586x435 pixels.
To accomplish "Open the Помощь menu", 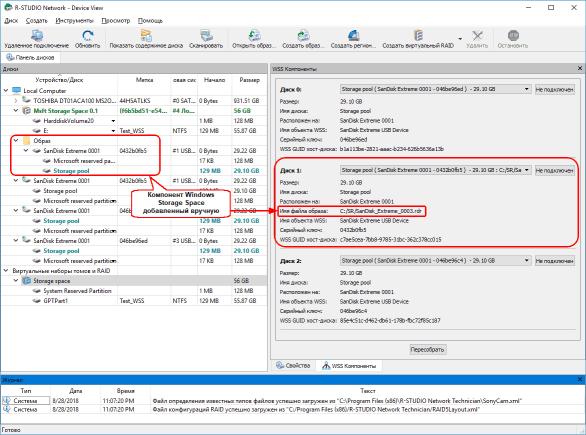I will tap(150, 21).
